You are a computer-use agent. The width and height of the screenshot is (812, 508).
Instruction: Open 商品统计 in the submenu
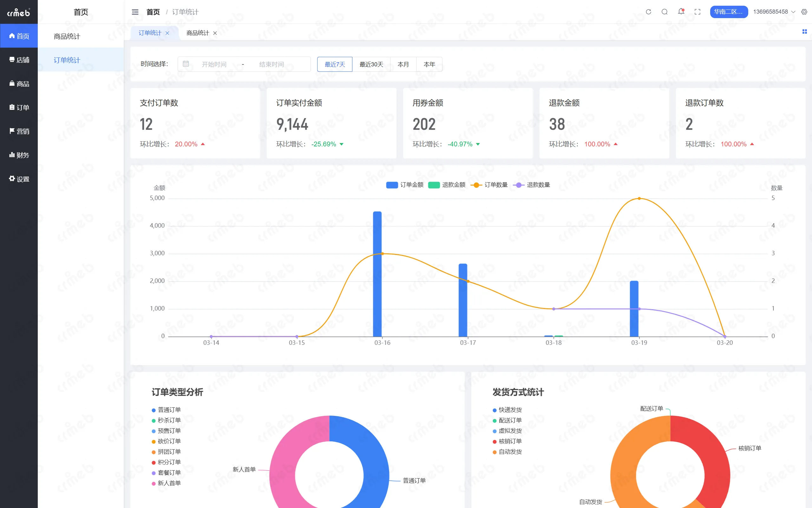tap(81, 36)
